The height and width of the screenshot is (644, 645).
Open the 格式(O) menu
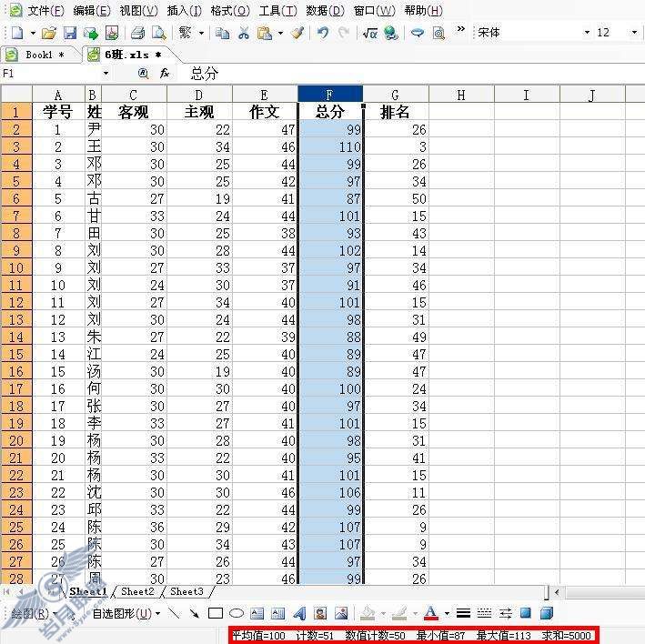coord(230,11)
